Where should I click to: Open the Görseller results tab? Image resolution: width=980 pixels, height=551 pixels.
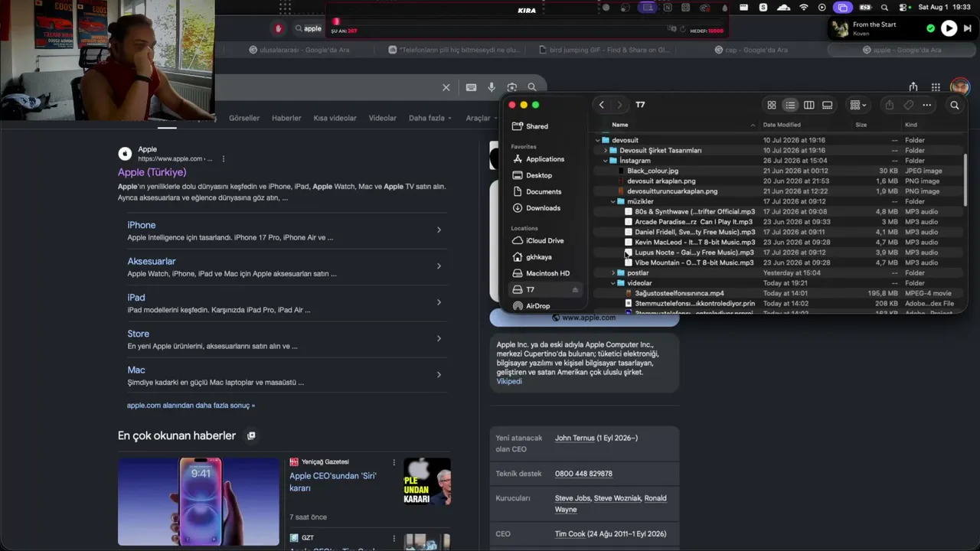[x=244, y=119]
